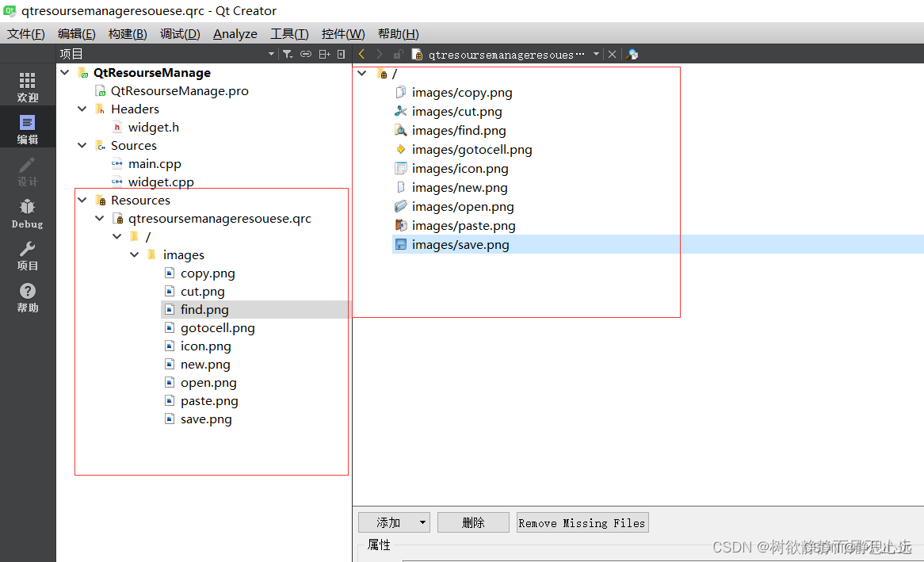This screenshot has width=924, height=562.
Task: Switch to the Edit (编辑) mode
Action: tap(27, 129)
